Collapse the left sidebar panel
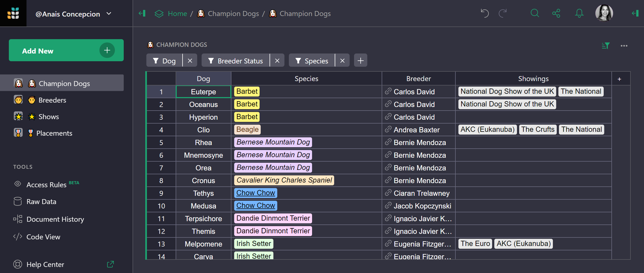644x273 pixels. point(142,13)
